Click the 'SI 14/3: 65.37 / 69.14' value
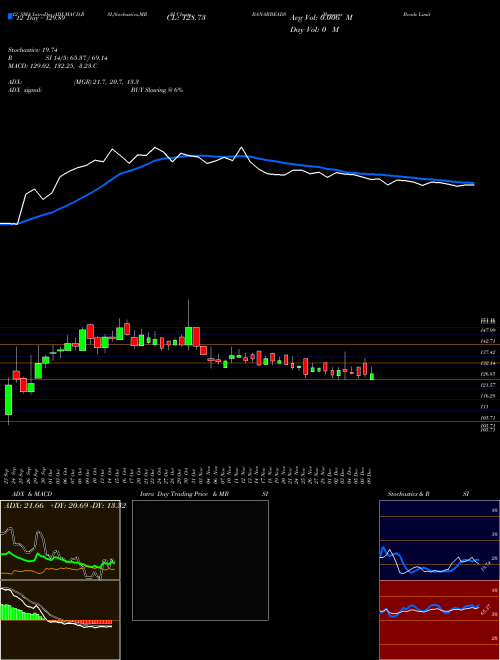The height and width of the screenshot is (660, 500). click(78, 58)
